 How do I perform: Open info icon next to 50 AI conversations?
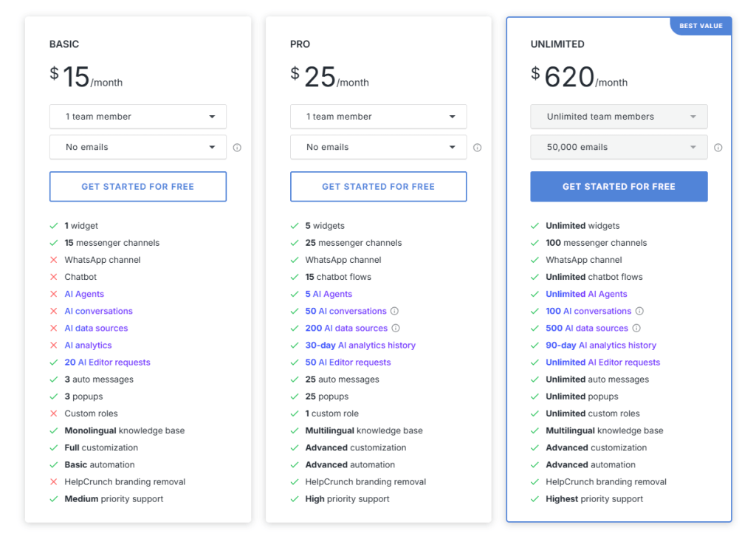click(394, 311)
